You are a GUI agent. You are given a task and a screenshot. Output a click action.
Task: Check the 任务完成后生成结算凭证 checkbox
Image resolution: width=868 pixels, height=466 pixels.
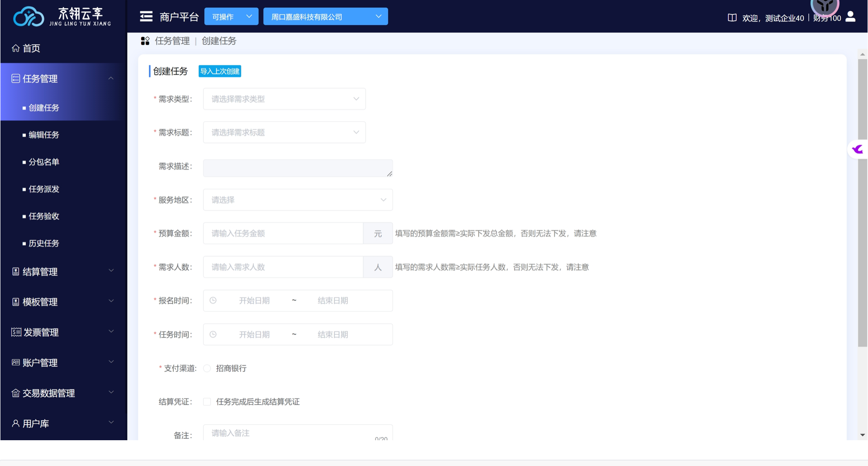point(207,402)
